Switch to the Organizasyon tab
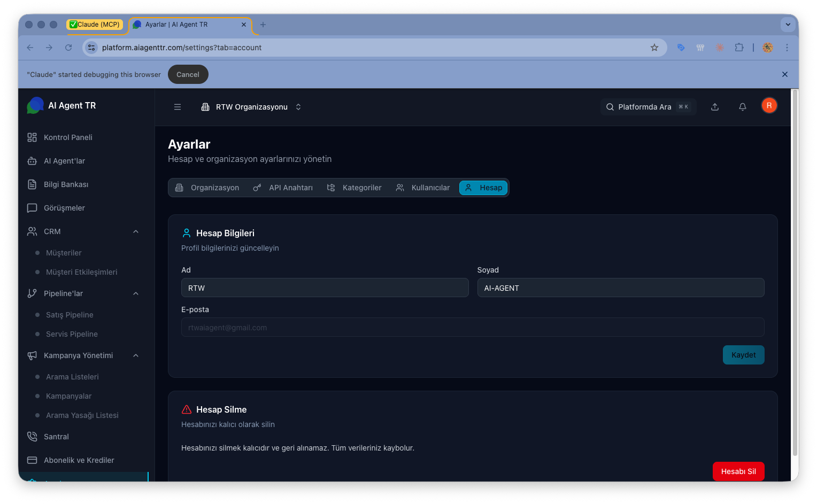The height and width of the screenshot is (504, 817). pyautogui.click(x=207, y=188)
